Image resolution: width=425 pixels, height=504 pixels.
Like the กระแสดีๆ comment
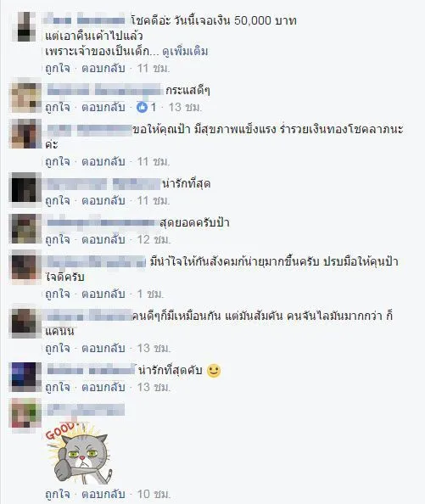pyautogui.click(x=58, y=108)
